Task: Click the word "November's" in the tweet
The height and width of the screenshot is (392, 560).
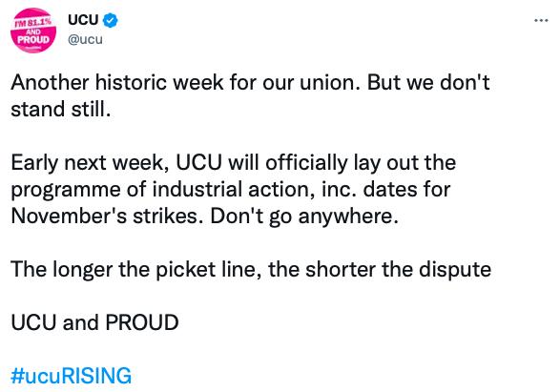Action: 69,216
